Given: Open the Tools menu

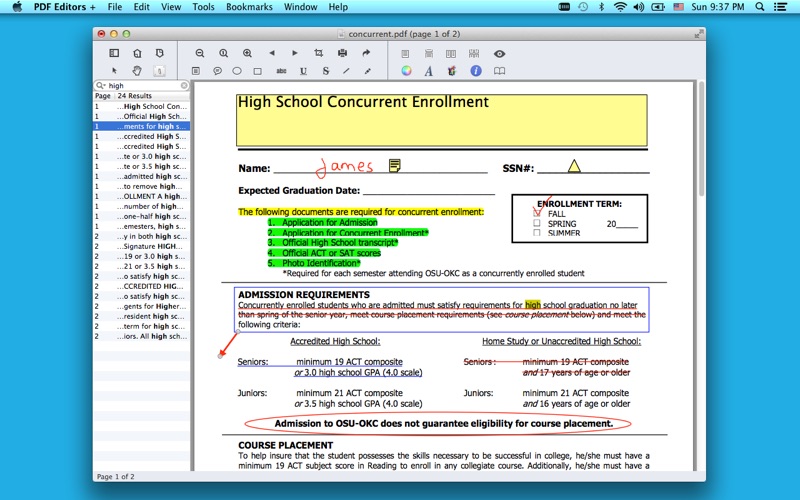Looking at the screenshot, I should 203,7.
